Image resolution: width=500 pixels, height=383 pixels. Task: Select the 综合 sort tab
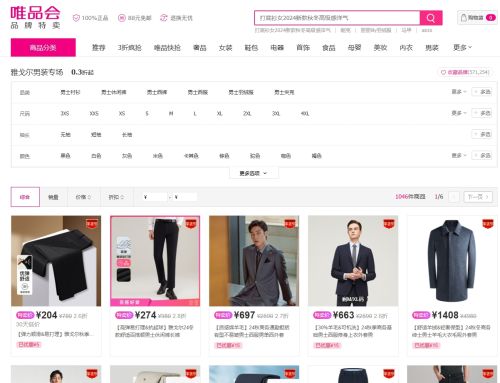coord(25,197)
